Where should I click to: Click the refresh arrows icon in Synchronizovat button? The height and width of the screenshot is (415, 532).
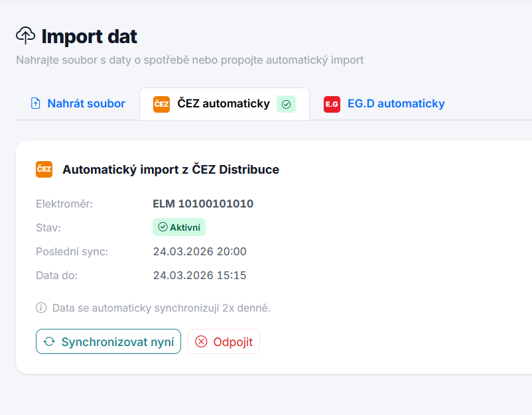49,342
